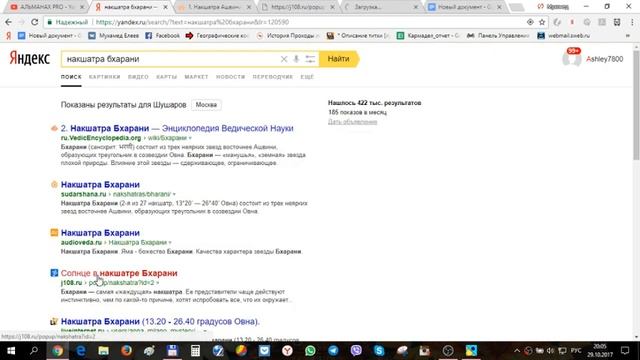The image size is (640, 360).
Task: Open Telegram from the taskbar
Action: coord(333,351)
